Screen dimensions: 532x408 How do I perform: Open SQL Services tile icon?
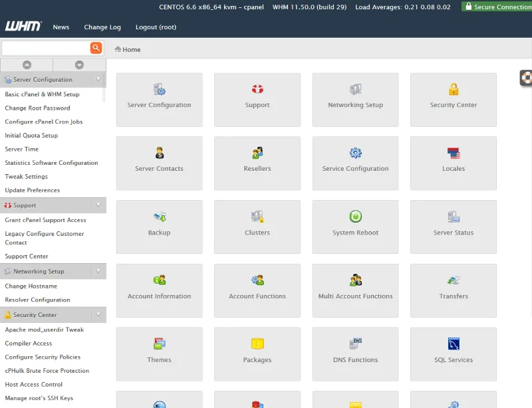454,344
